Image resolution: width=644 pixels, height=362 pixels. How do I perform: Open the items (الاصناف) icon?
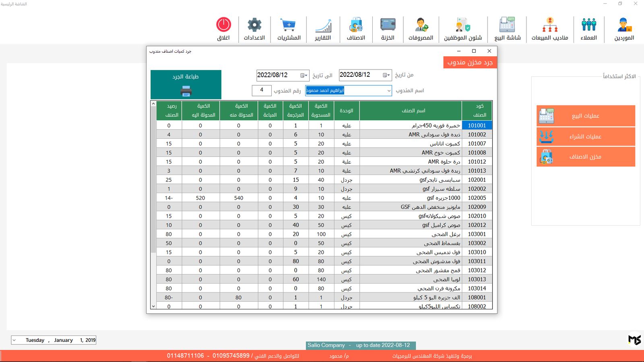tap(356, 25)
